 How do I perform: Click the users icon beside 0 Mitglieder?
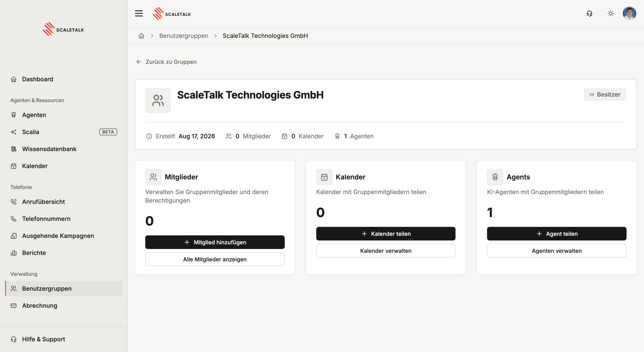click(x=229, y=136)
